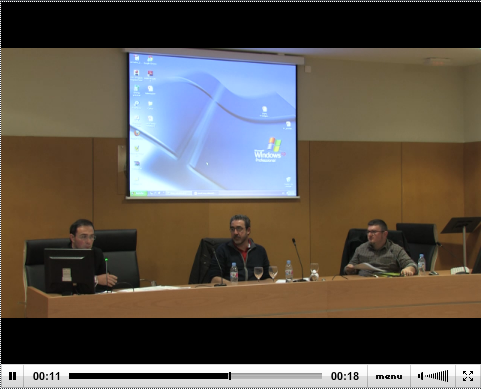Image resolution: width=481 pixels, height=389 pixels.
Task: Click the yellow folder icon on projected desktop
Action: coord(150,105)
